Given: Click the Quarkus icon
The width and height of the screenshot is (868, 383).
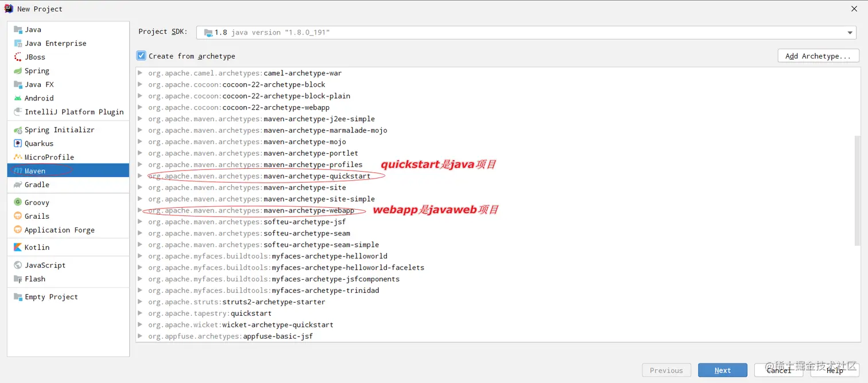Looking at the screenshot, I should pyautogui.click(x=18, y=144).
